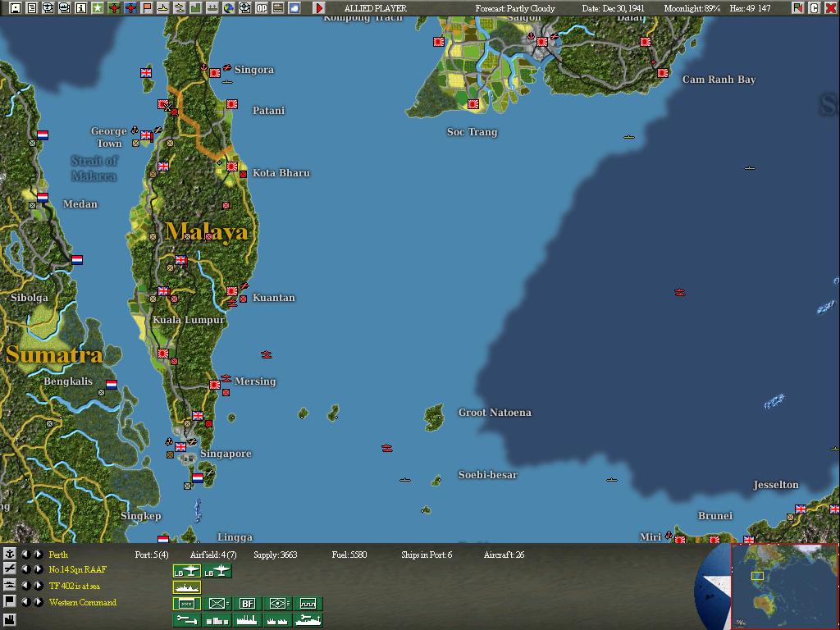Click the double yellow ships toolbar icon
840x630 pixels.
pyautogui.click(x=180, y=8)
